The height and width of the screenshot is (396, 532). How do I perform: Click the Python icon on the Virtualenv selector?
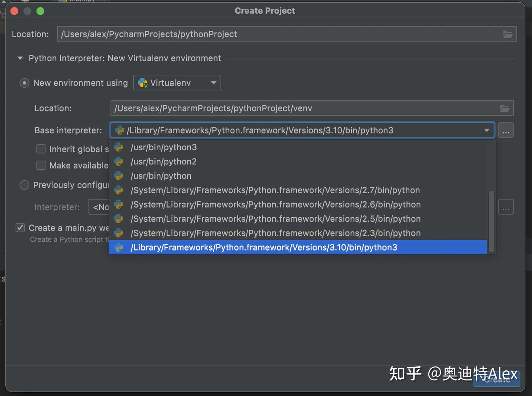143,82
